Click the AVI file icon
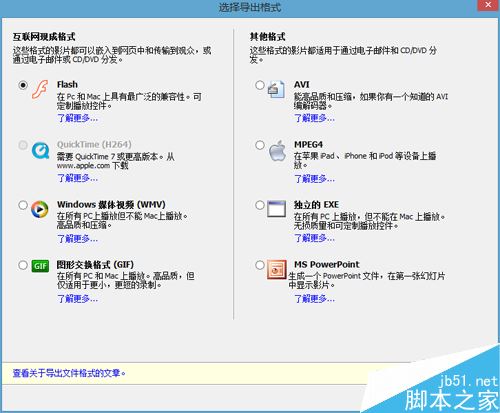This screenshot has width=500, height=413. tap(276, 89)
